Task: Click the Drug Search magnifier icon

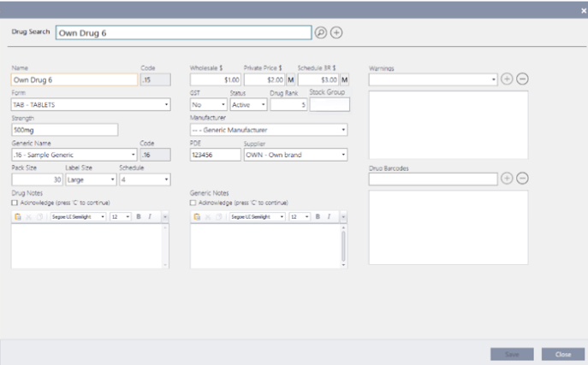Action: (x=321, y=32)
